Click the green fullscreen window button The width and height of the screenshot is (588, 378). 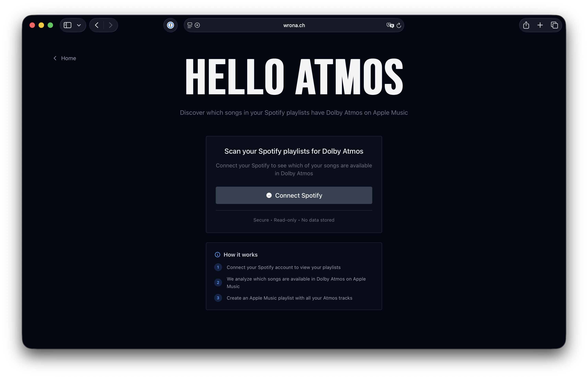[x=50, y=25]
